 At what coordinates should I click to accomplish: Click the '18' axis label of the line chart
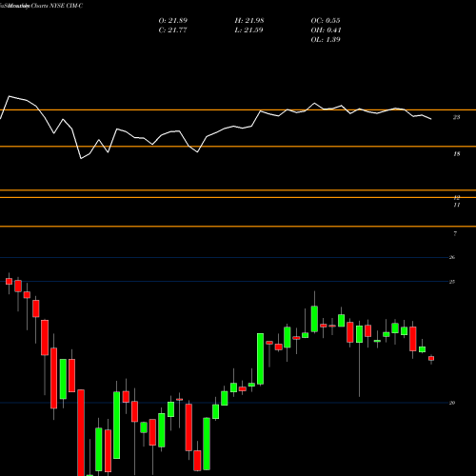[456, 154]
